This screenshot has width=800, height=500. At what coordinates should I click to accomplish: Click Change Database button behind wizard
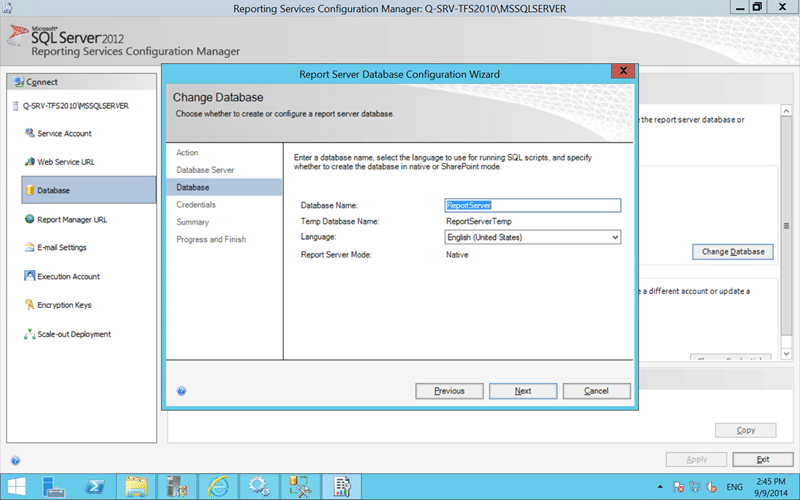click(x=733, y=252)
